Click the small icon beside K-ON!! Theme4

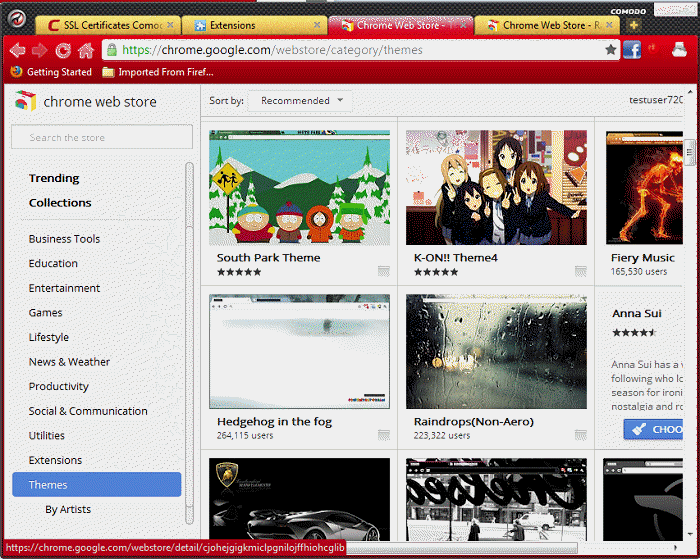(x=580, y=271)
